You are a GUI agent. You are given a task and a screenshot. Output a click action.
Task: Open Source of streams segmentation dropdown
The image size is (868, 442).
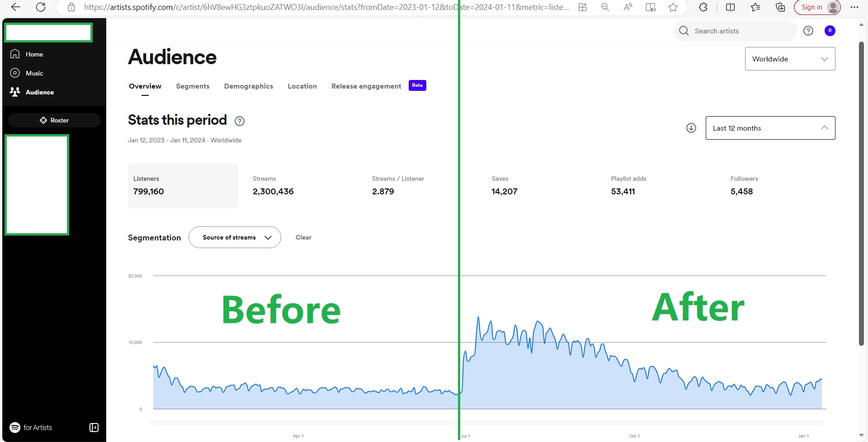(x=235, y=237)
